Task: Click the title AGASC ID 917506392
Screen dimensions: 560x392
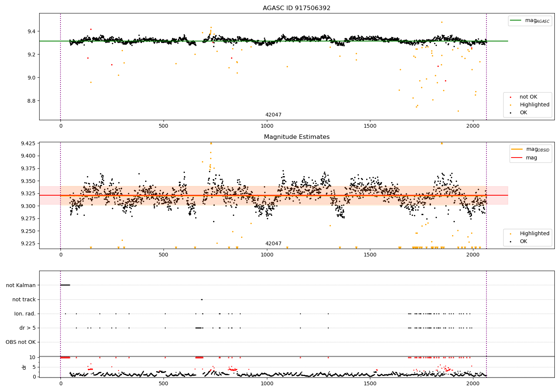Action: pyautogui.click(x=296, y=8)
